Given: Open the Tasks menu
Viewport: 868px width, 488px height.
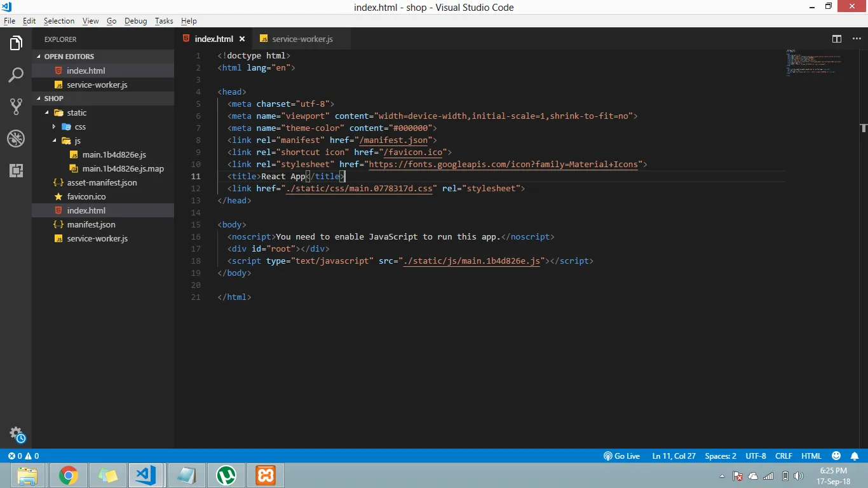Looking at the screenshot, I should click(164, 21).
